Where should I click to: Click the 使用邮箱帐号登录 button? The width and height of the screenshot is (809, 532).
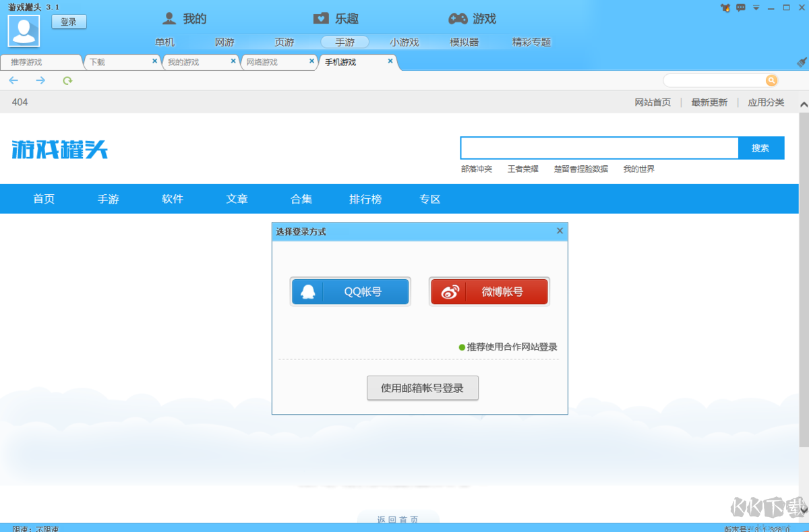(x=423, y=388)
